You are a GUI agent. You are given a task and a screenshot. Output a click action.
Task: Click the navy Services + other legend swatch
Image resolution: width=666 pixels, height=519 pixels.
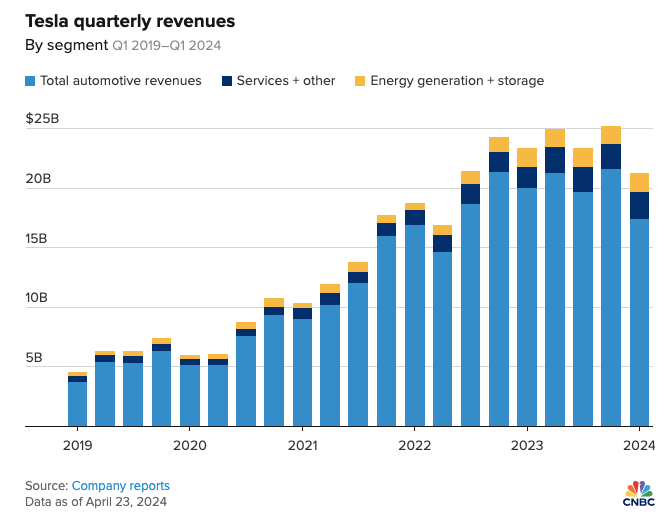(227, 81)
